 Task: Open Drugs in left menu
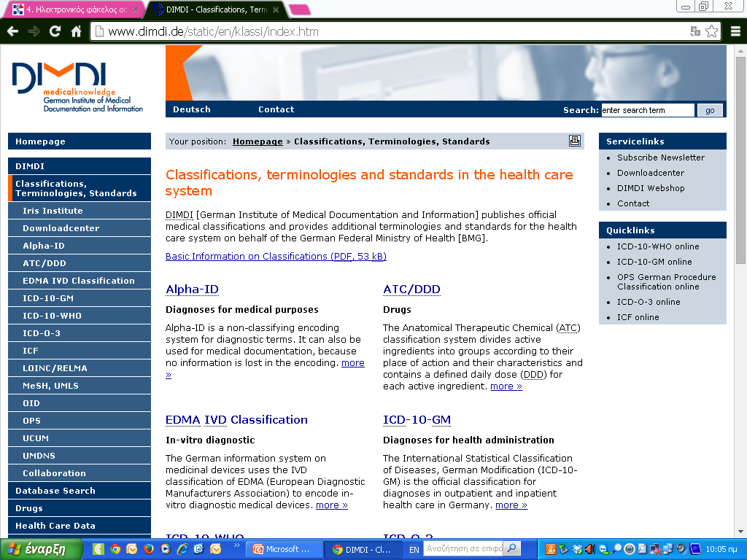click(80, 508)
